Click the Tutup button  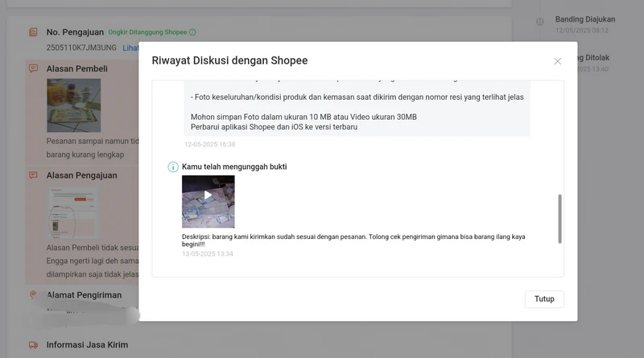click(544, 299)
